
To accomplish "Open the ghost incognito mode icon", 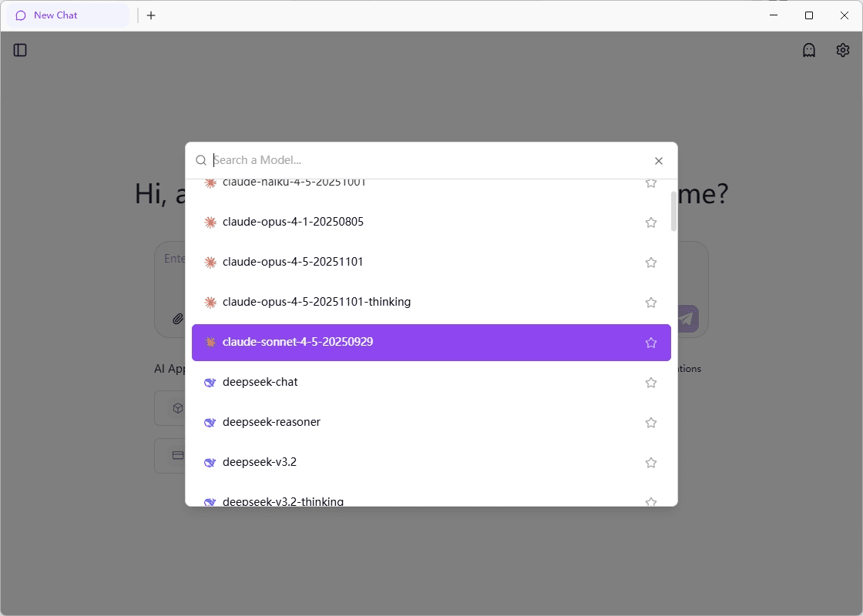I will [808, 49].
